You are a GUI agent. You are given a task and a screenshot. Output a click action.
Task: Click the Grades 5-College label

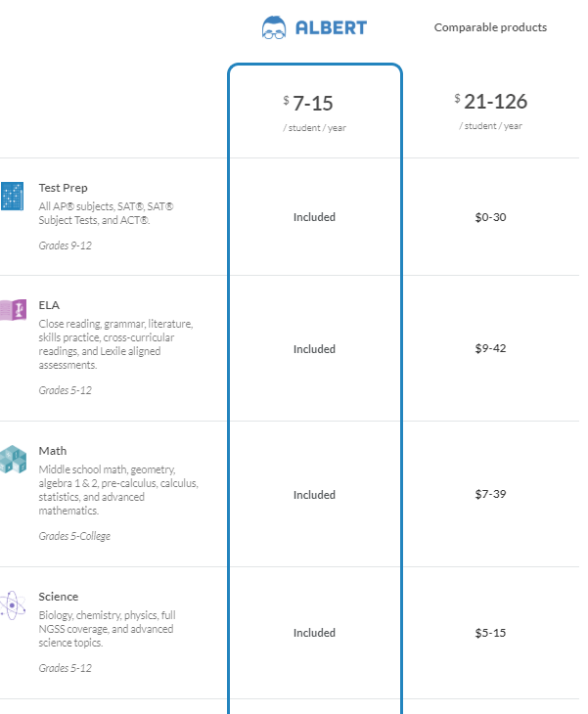coord(74,536)
